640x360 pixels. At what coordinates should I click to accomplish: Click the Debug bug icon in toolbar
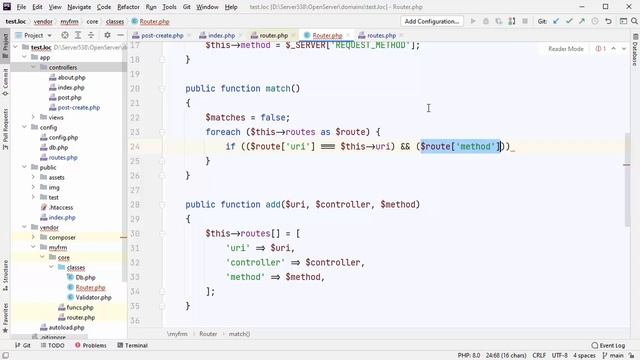tap(486, 21)
